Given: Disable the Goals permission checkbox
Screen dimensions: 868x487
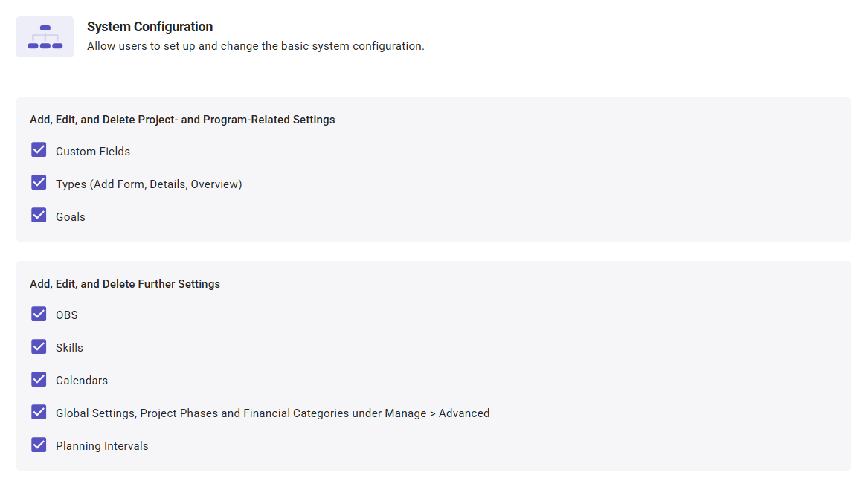Looking at the screenshot, I should [39, 216].
